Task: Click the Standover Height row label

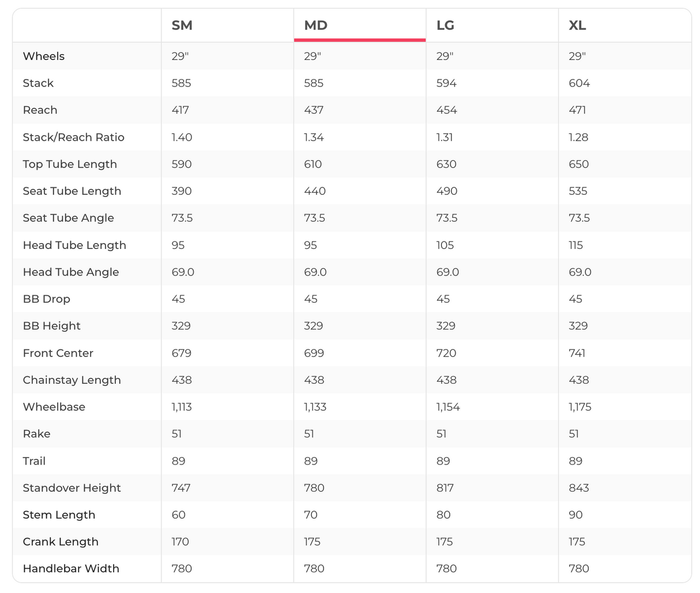Action: point(72,488)
